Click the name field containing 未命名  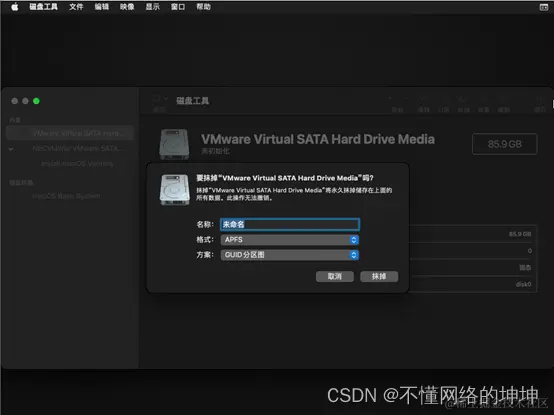click(x=290, y=224)
